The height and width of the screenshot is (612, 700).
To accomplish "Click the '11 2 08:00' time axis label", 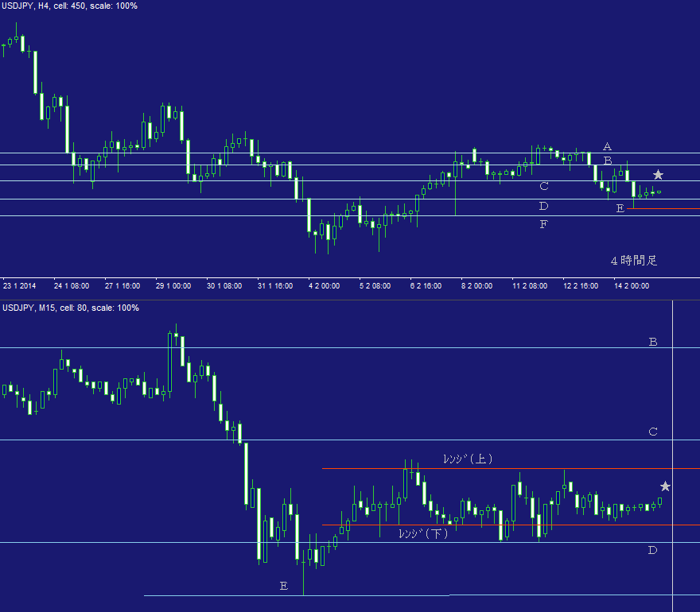I will tap(530, 286).
